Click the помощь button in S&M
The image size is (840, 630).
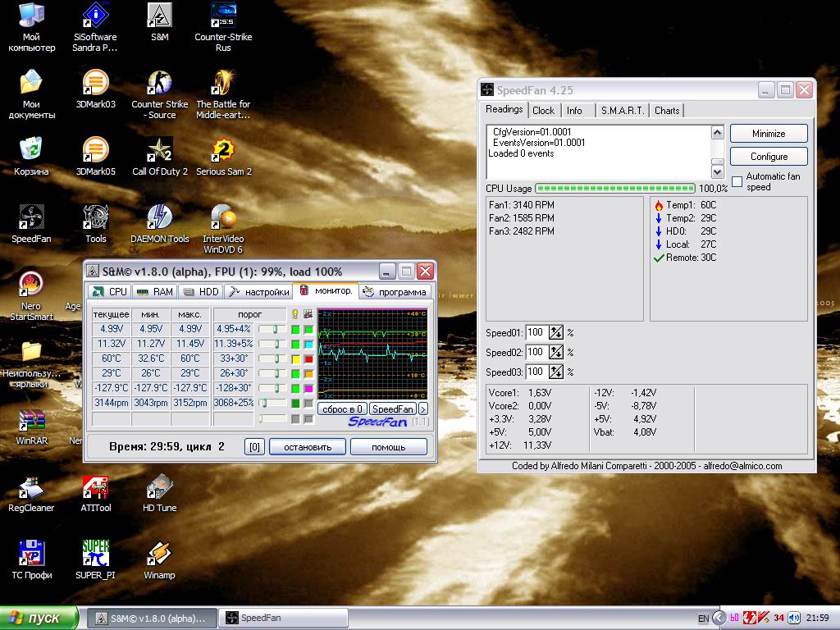[x=388, y=447]
